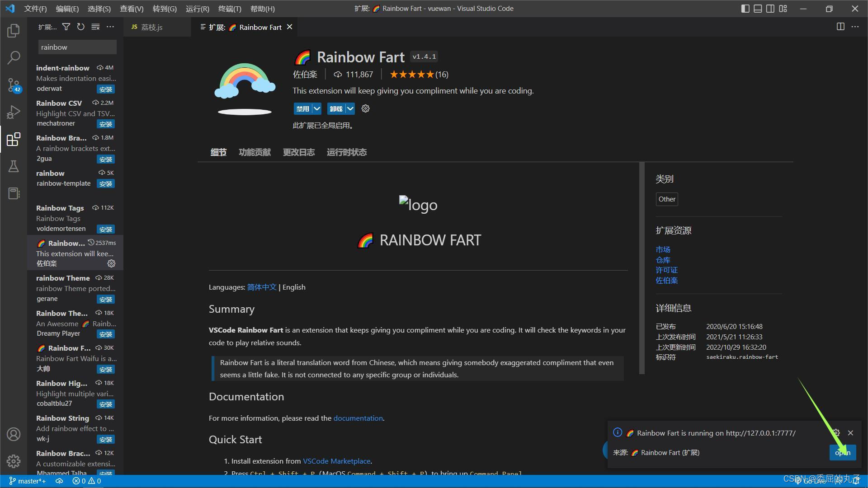868x488 pixels.
Task: Open the documentation link
Action: [x=358, y=418]
